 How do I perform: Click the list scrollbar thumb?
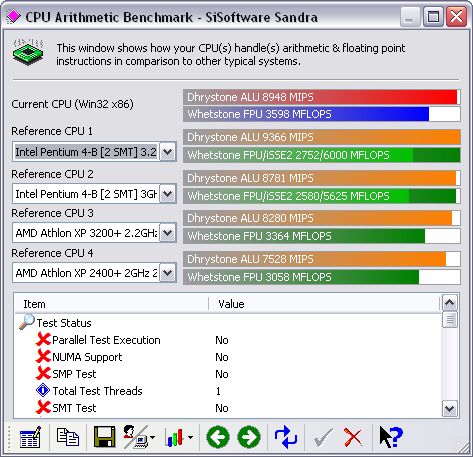click(x=450, y=320)
